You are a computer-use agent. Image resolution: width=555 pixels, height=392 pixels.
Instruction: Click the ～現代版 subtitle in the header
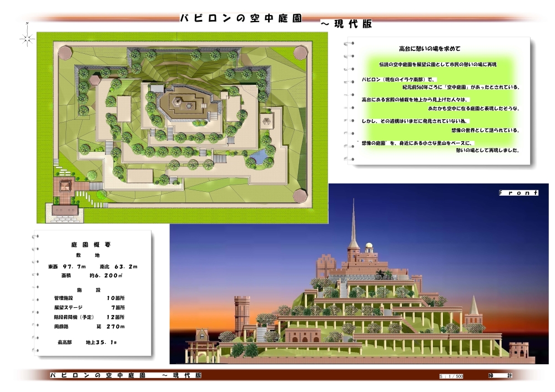[x=346, y=24]
